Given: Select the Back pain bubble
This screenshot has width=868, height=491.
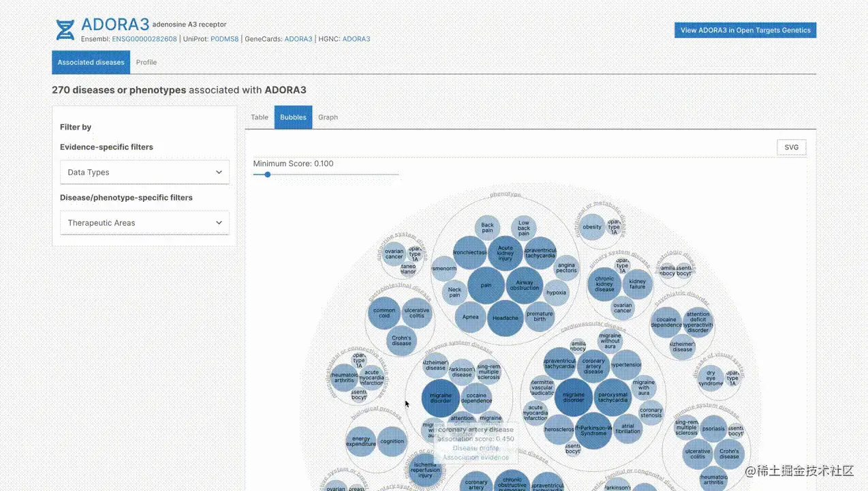Looking at the screenshot, I should [488, 228].
